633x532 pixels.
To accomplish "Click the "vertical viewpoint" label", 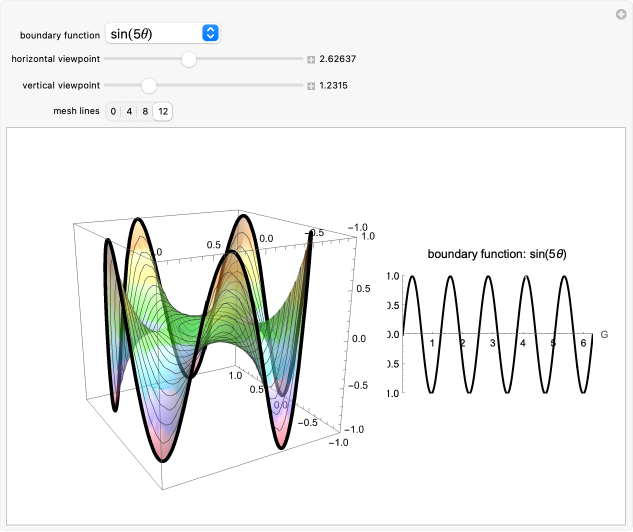I will pos(60,85).
